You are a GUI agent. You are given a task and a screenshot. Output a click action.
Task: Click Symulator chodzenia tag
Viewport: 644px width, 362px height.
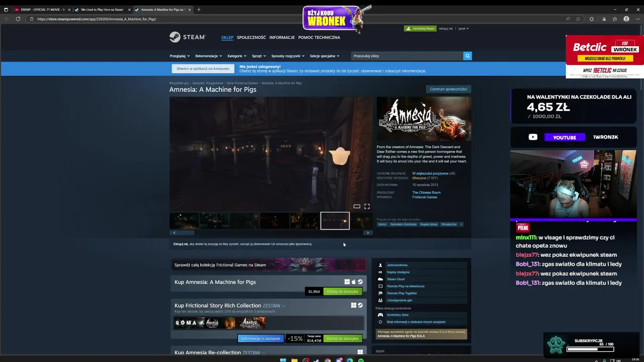(x=404, y=224)
